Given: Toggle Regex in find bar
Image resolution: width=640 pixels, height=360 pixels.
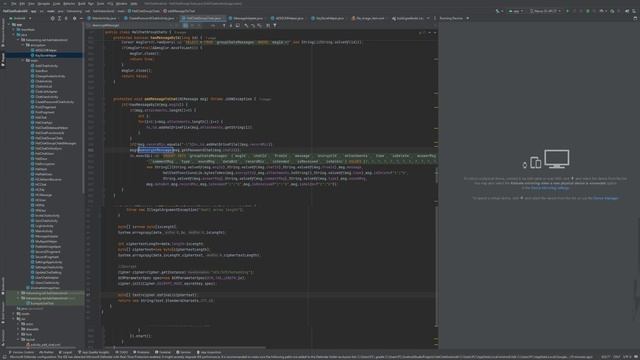Looking at the screenshot, I should point(199,25).
